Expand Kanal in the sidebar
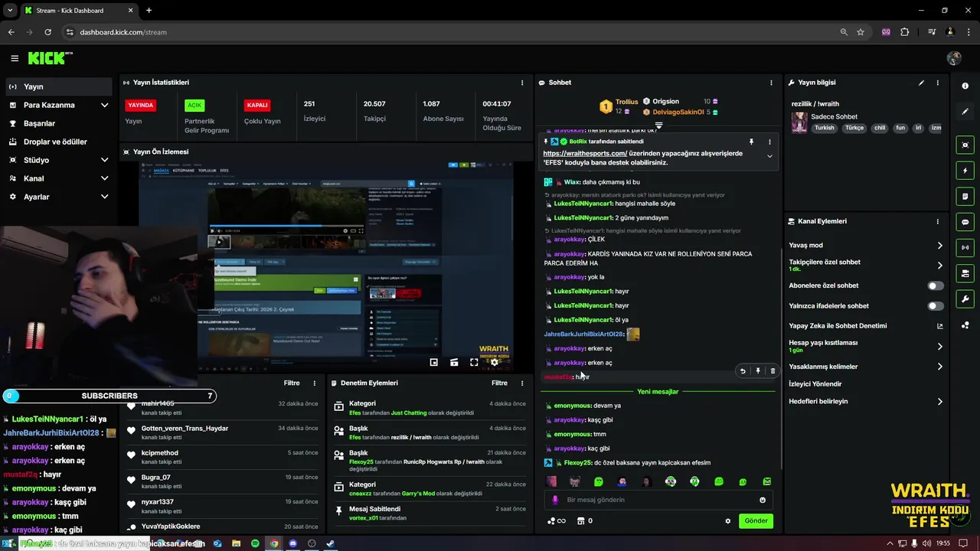Image resolution: width=980 pixels, height=551 pixels. coord(58,178)
